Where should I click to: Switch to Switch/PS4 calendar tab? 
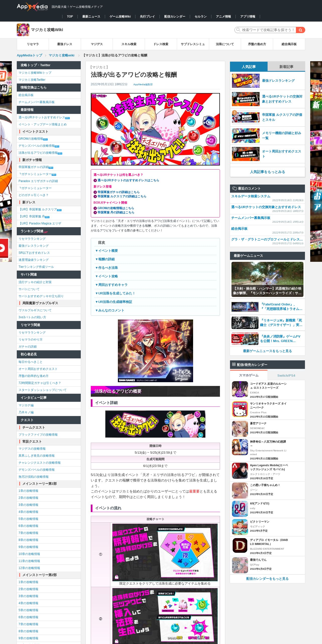286,375
